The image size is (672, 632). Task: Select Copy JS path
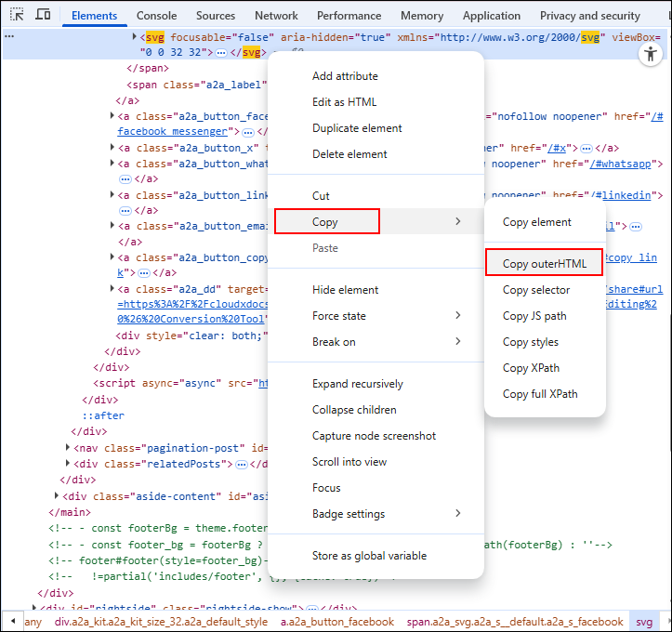tap(545, 316)
